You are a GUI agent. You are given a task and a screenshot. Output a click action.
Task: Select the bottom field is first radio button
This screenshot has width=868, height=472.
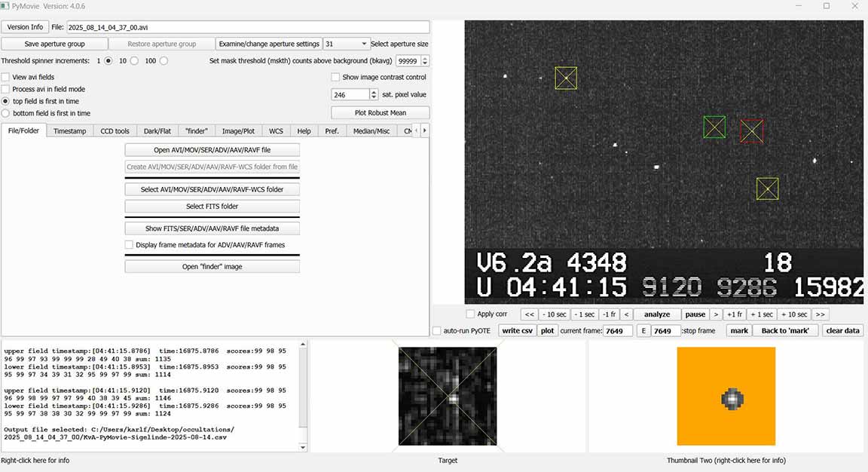click(6, 113)
